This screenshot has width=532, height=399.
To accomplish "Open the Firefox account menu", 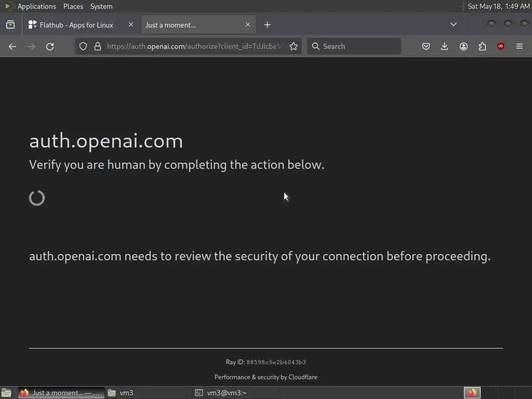I will click(x=463, y=46).
